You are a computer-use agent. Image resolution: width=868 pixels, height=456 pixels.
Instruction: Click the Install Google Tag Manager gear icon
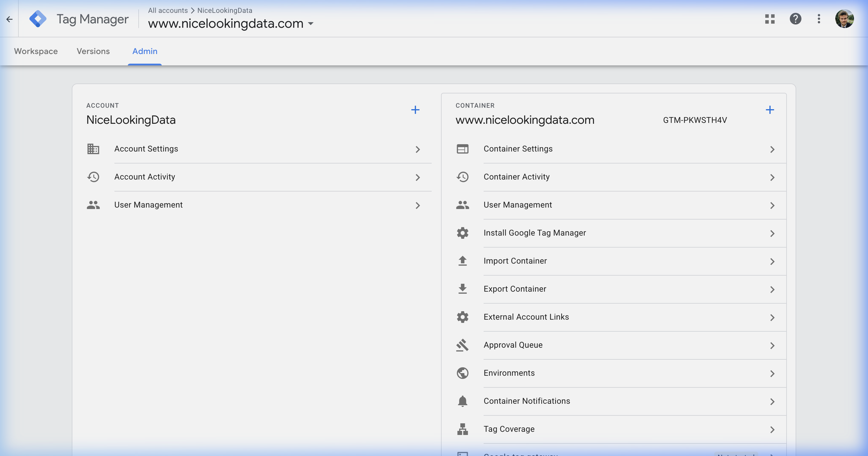point(463,233)
